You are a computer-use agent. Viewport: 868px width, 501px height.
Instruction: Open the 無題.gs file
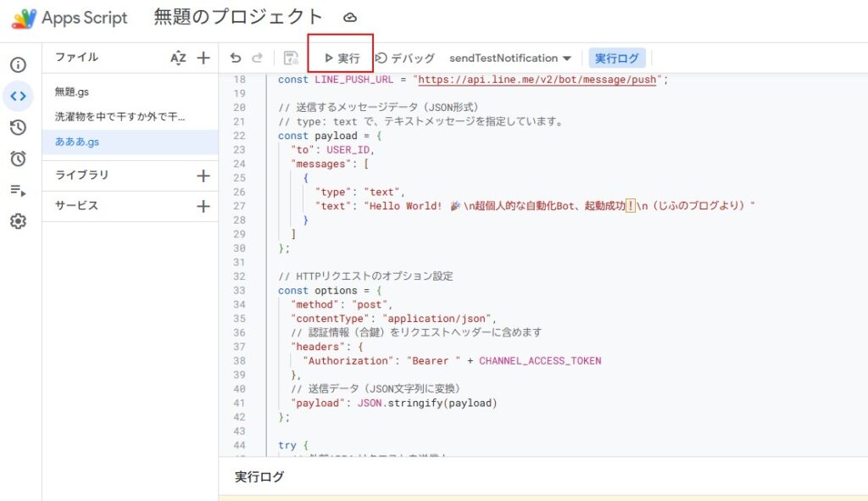point(72,92)
